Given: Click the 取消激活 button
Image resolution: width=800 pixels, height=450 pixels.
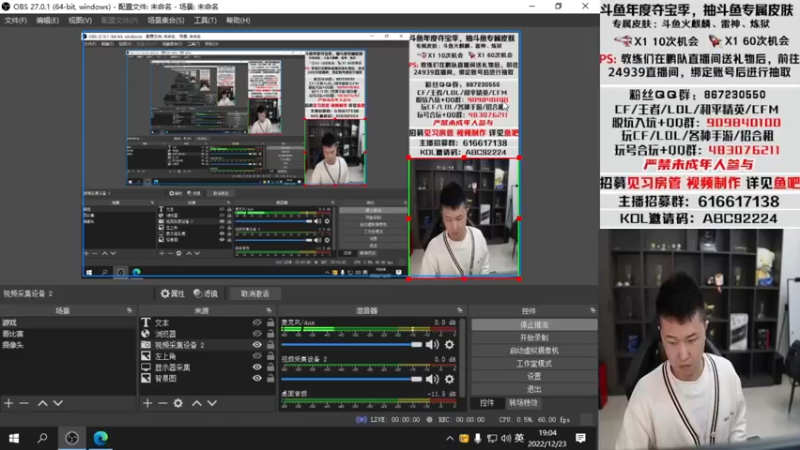Looking at the screenshot, I should tap(255, 294).
